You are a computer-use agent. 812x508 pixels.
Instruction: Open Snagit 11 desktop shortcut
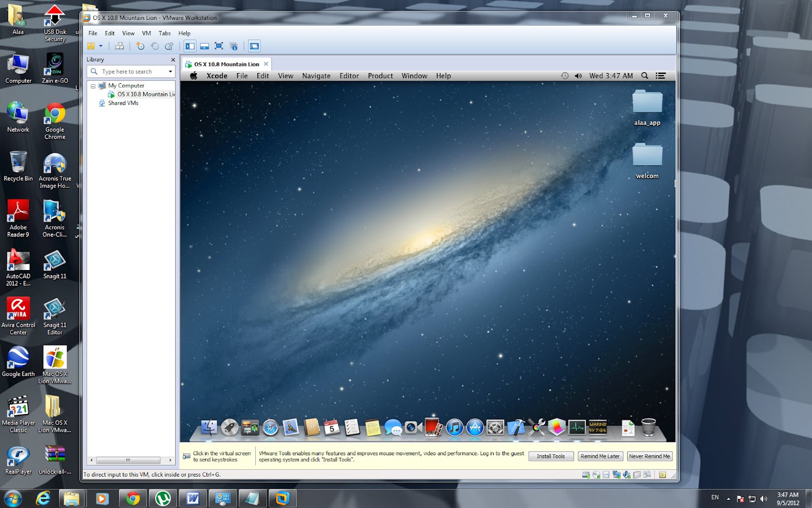pos(55,265)
